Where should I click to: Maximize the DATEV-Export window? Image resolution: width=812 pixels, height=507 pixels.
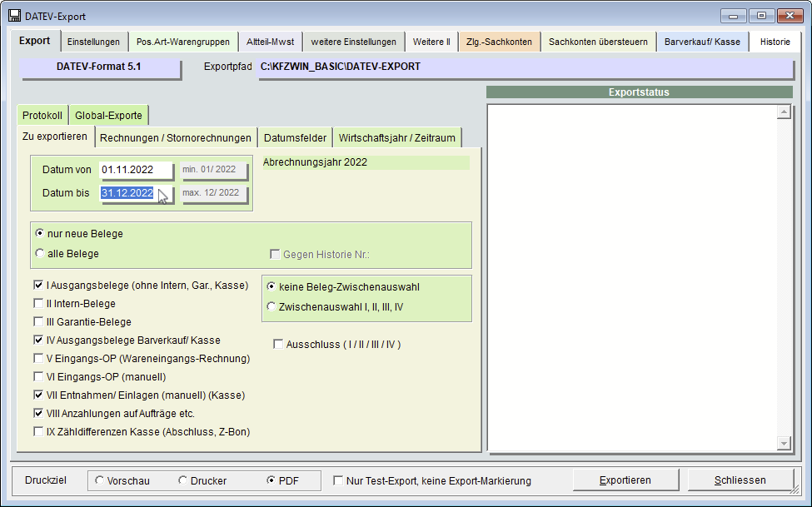(761, 16)
